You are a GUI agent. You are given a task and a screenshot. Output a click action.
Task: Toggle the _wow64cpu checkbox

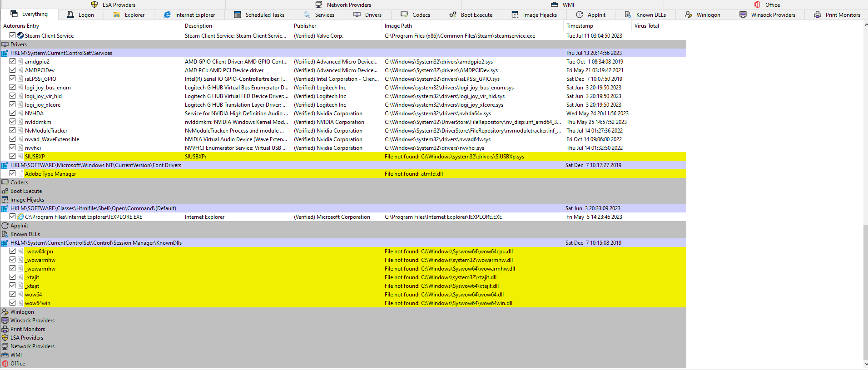pyautogui.click(x=13, y=251)
